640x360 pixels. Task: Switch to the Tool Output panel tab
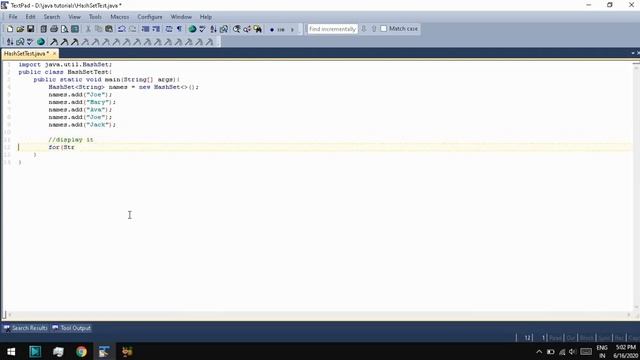coord(72,328)
